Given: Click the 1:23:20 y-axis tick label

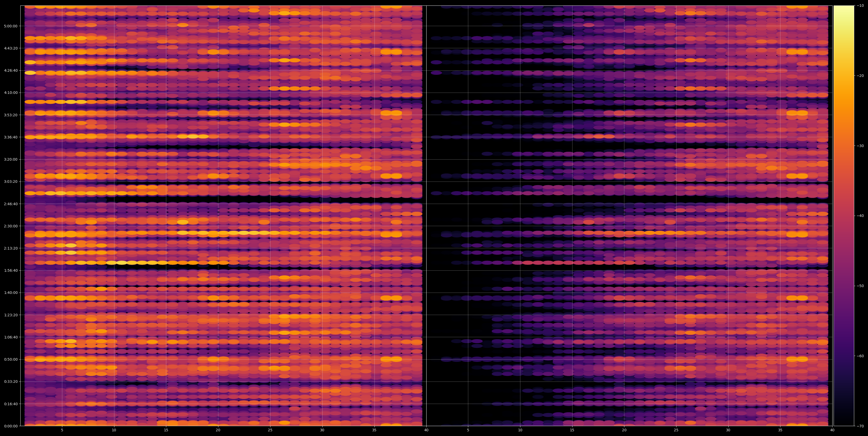Looking at the screenshot, I should [x=10, y=314].
